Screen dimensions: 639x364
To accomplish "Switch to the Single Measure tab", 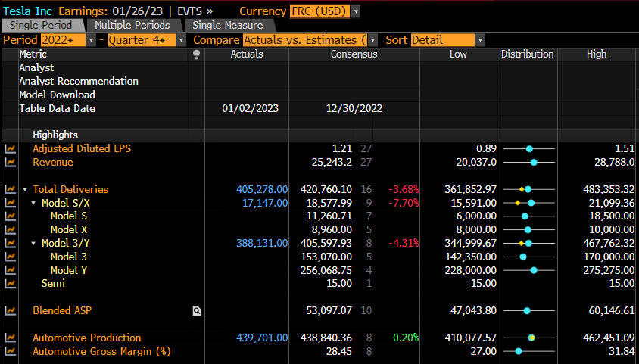I will pyautogui.click(x=228, y=25).
